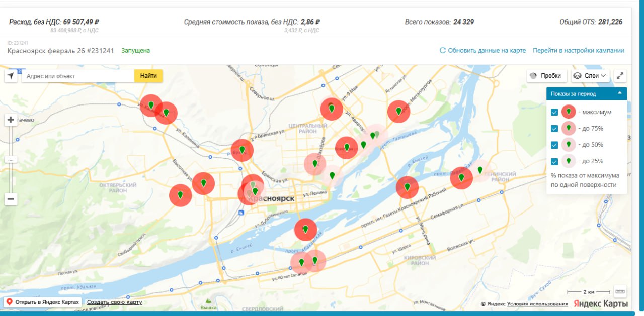
Task: Click the Yandex Maps logo
Action: click(x=601, y=304)
